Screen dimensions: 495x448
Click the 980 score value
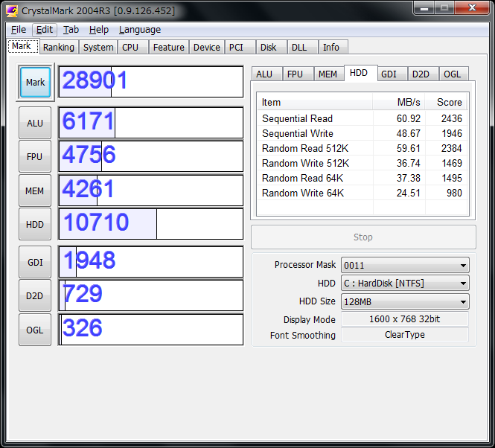point(454,193)
